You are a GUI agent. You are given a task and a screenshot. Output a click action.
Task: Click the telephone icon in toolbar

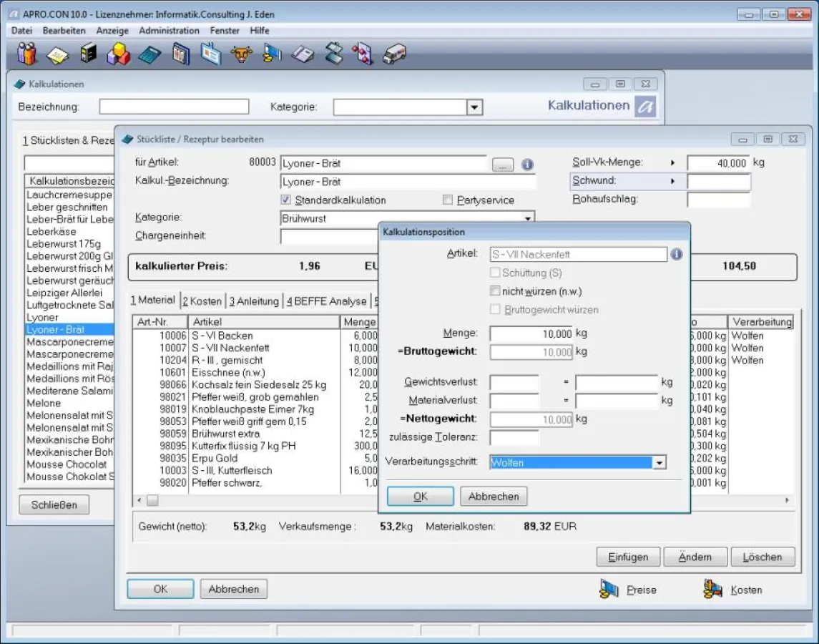coord(303,54)
